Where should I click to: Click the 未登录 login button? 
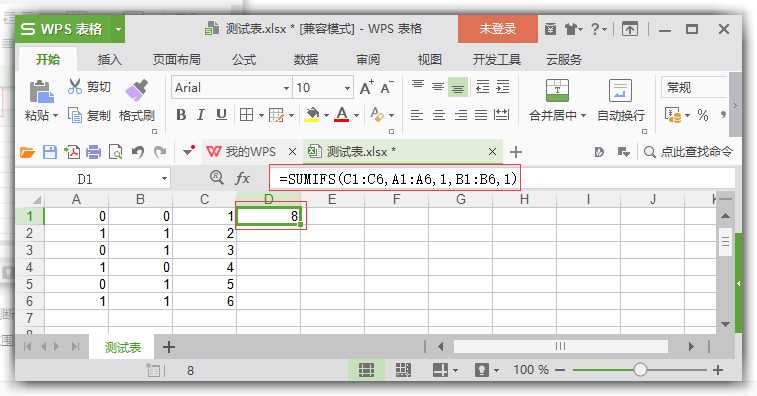[497, 29]
